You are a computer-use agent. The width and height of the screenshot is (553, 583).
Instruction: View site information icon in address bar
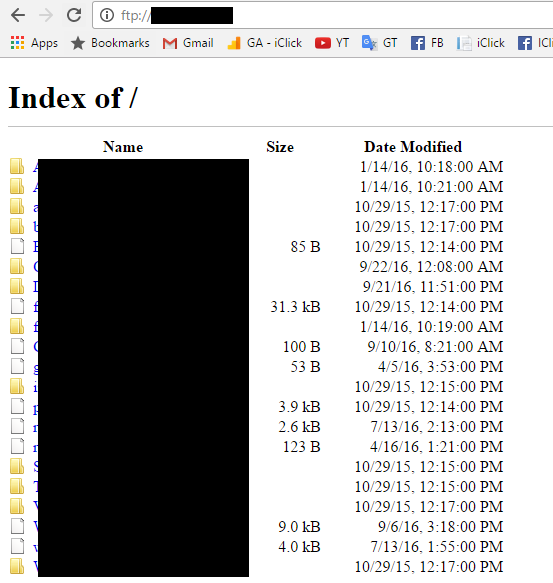(107, 15)
